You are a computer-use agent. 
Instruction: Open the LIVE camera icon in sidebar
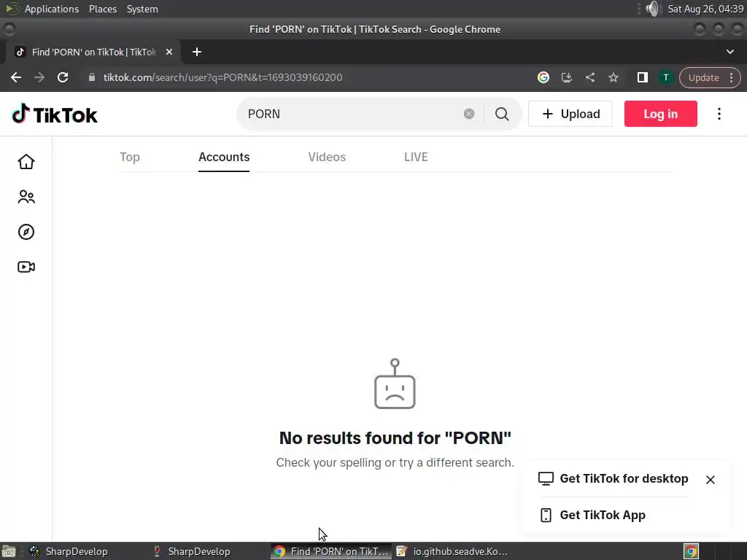tap(26, 267)
